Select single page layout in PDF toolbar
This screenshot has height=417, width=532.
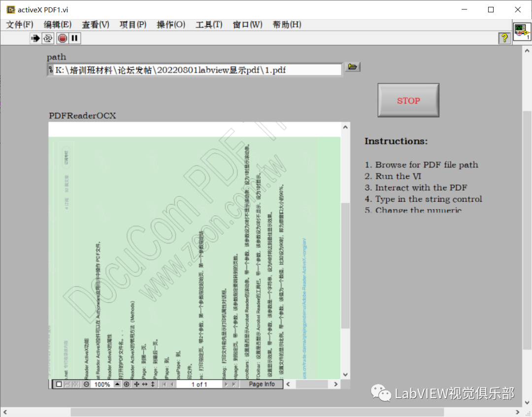click(59, 384)
